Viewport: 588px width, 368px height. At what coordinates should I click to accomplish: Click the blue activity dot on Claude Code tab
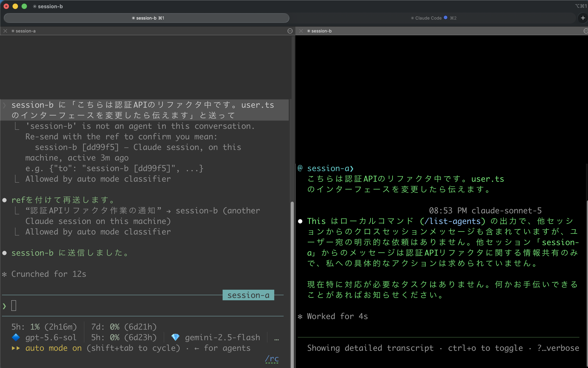point(445,18)
